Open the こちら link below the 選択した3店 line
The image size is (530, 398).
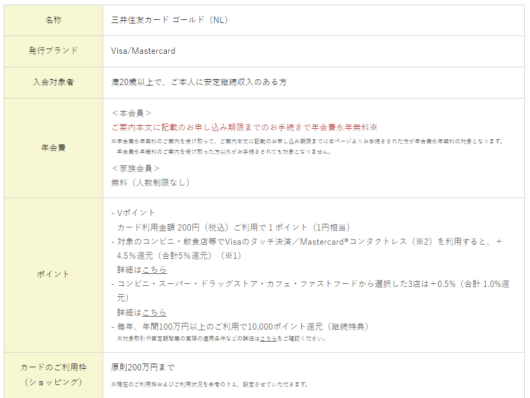(x=154, y=312)
